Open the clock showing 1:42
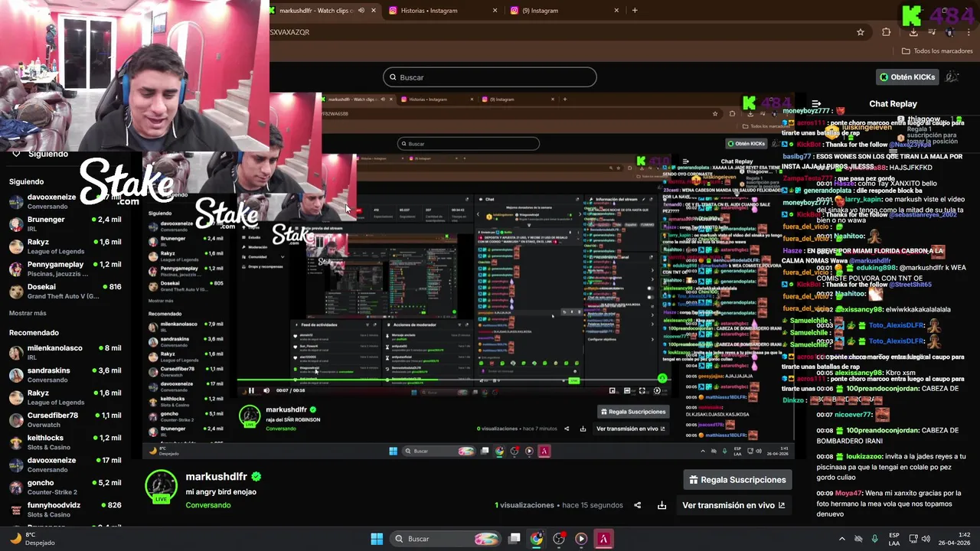Screen dimensions: 980x551 [x=954, y=539]
